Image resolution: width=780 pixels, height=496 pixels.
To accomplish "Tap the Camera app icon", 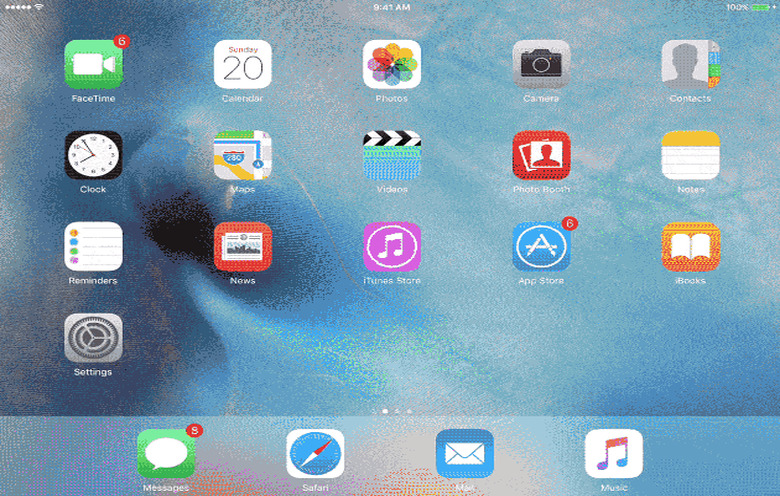I will click(x=541, y=64).
